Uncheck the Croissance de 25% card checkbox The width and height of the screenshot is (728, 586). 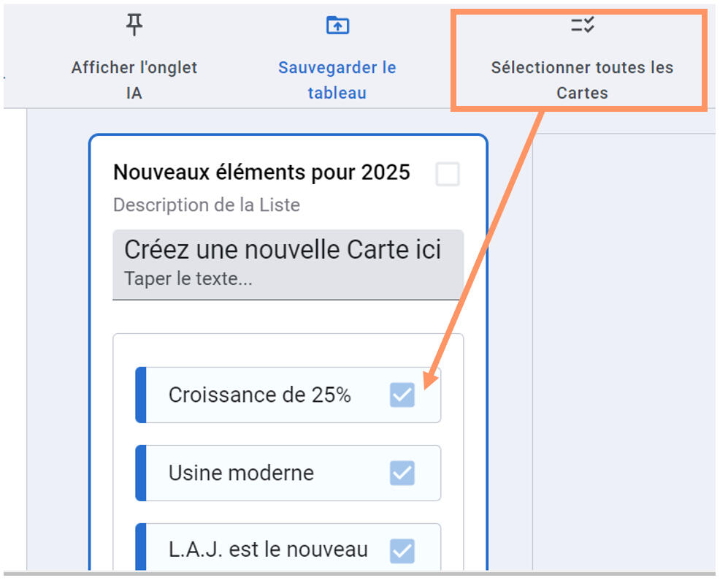(x=402, y=395)
